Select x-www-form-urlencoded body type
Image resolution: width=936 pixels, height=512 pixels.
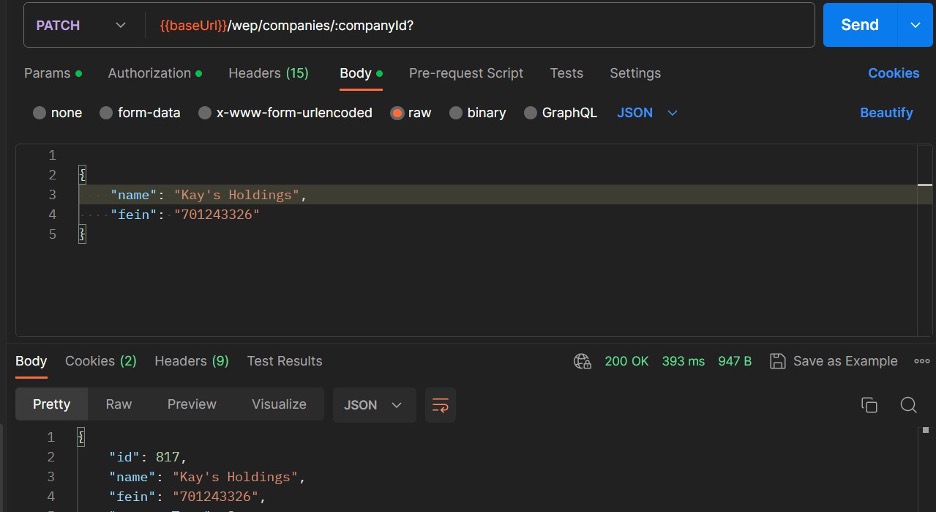pos(205,113)
